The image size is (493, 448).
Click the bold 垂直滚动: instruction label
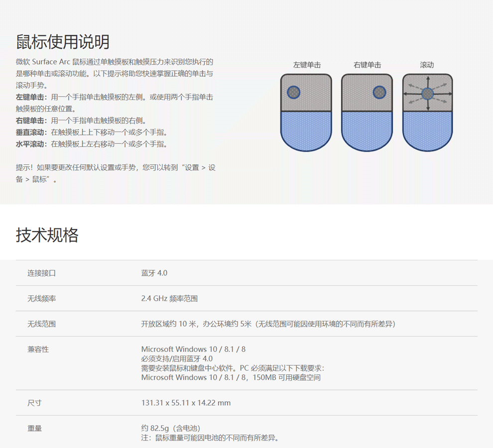click(x=31, y=132)
